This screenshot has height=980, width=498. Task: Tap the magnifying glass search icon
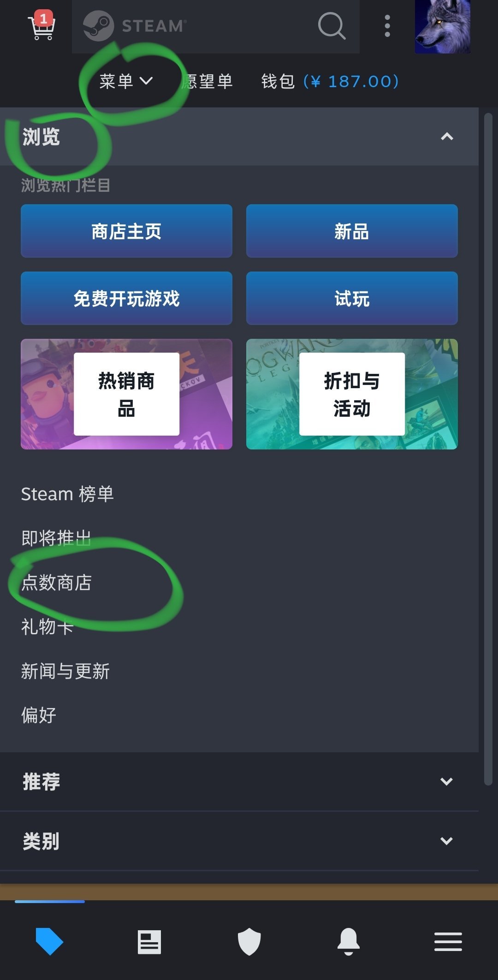[332, 26]
